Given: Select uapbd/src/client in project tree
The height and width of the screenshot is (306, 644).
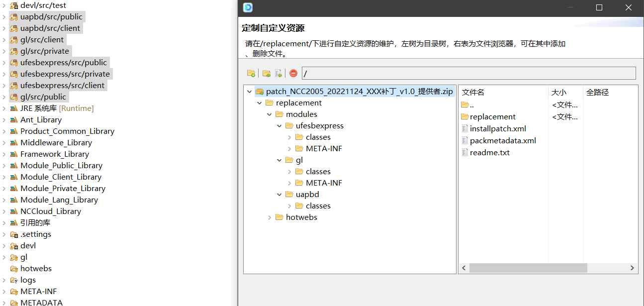Looking at the screenshot, I should tap(50, 28).
